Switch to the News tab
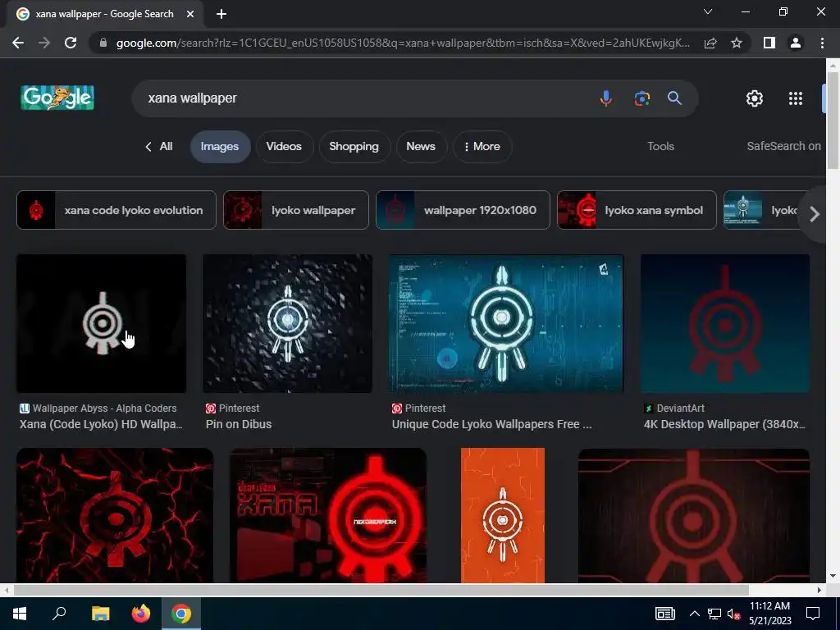 (421, 146)
